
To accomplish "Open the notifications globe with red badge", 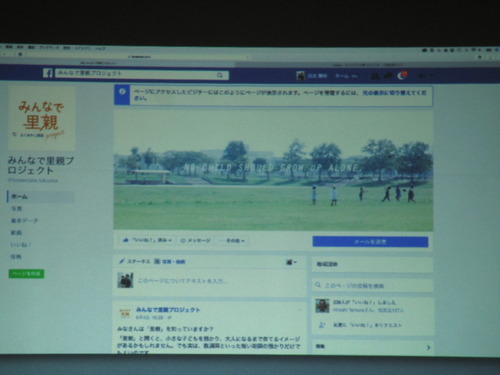I will (x=402, y=76).
